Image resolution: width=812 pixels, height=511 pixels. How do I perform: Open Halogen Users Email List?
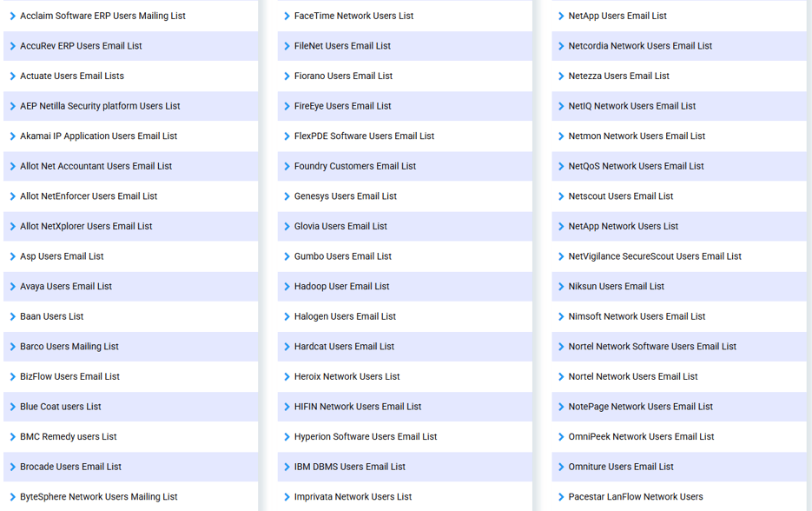click(x=345, y=316)
